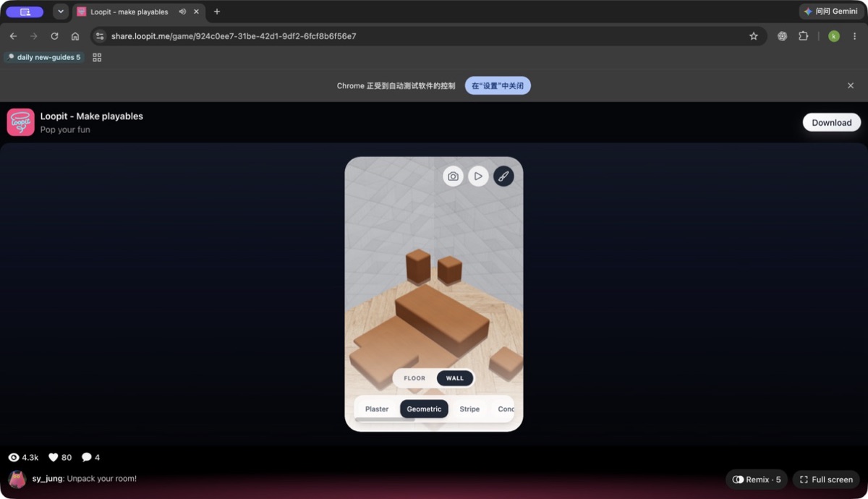Choose the Stripe wall texture

pos(469,409)
